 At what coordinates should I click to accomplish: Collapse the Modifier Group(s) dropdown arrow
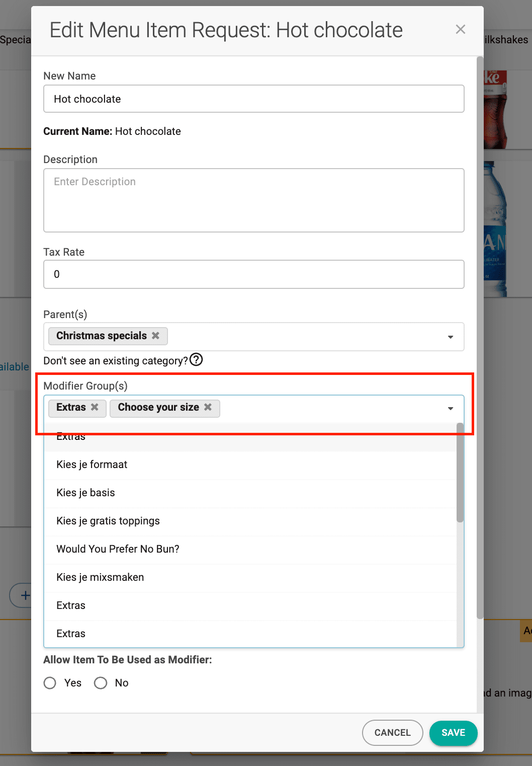(451, 408)
